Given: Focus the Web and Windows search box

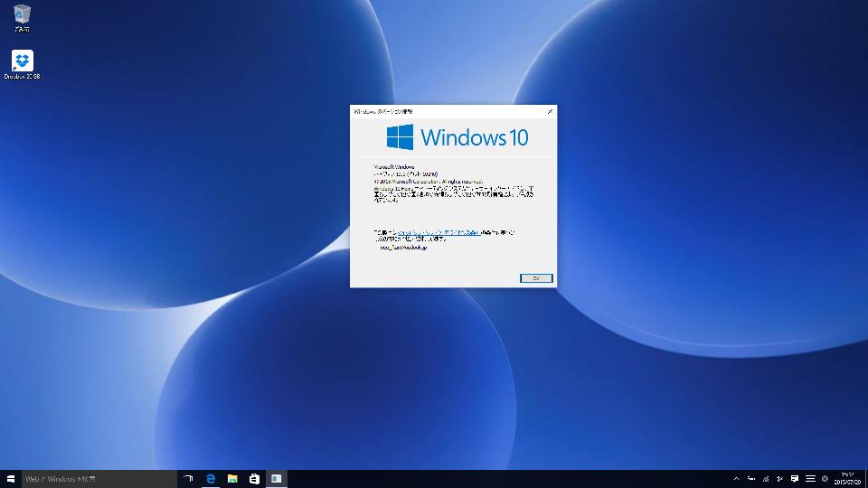Looking at the screenshot, I should 99,479.
